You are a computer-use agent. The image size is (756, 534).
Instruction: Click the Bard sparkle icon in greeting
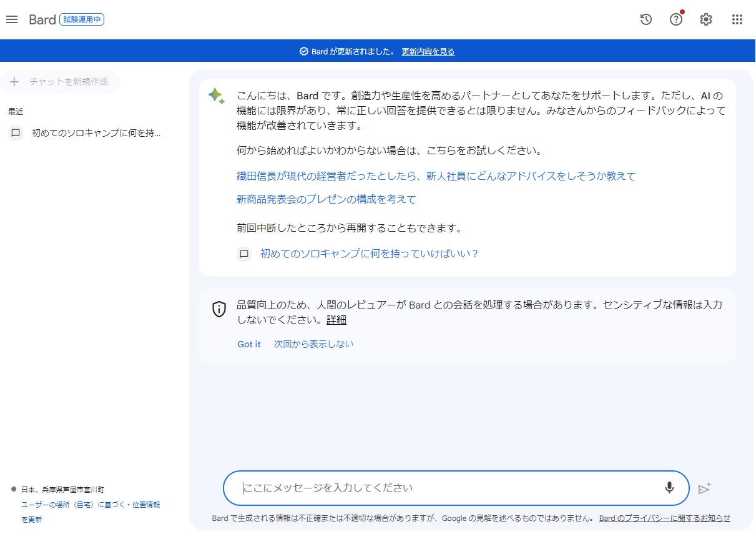click(x=216, y=96)
